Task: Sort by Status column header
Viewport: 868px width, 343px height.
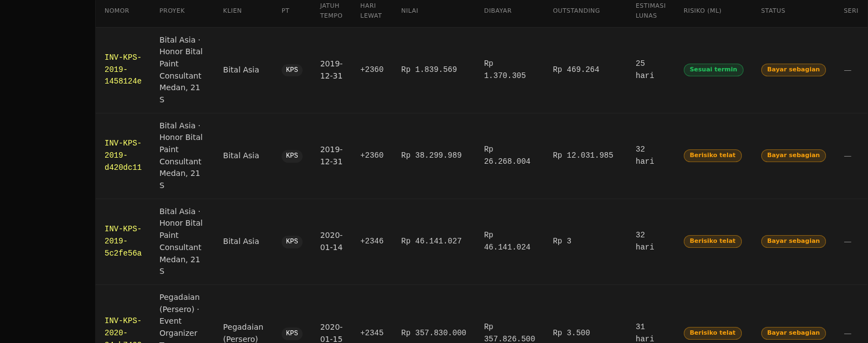Action: click(773, 11)
